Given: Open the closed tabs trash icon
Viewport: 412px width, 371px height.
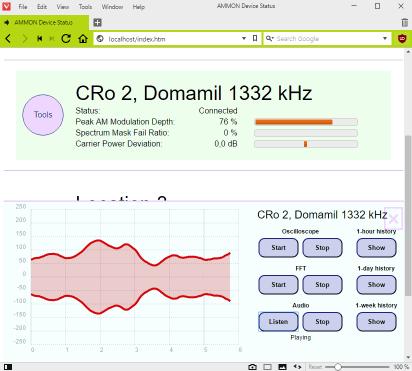Looking at the screenshot, I should [x=405, y=22].
